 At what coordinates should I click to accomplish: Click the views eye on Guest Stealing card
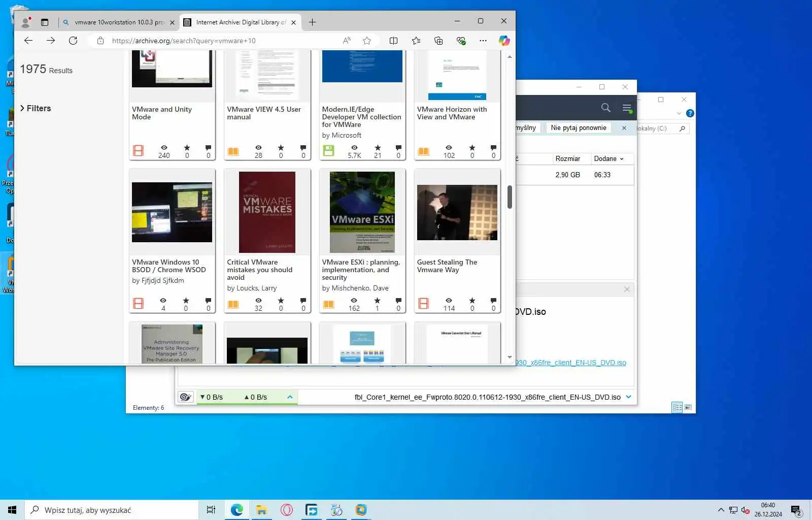click(449, 301)
